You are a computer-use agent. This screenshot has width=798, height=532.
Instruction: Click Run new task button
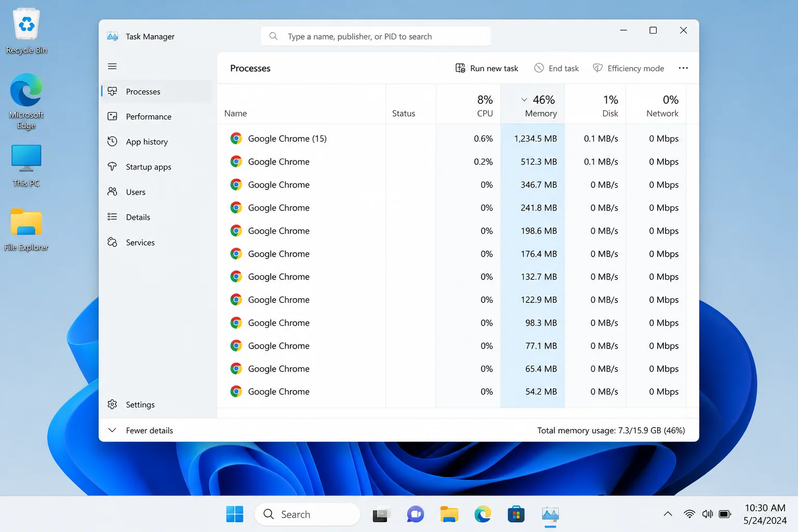pyautogui.click(x=487, y=68)
